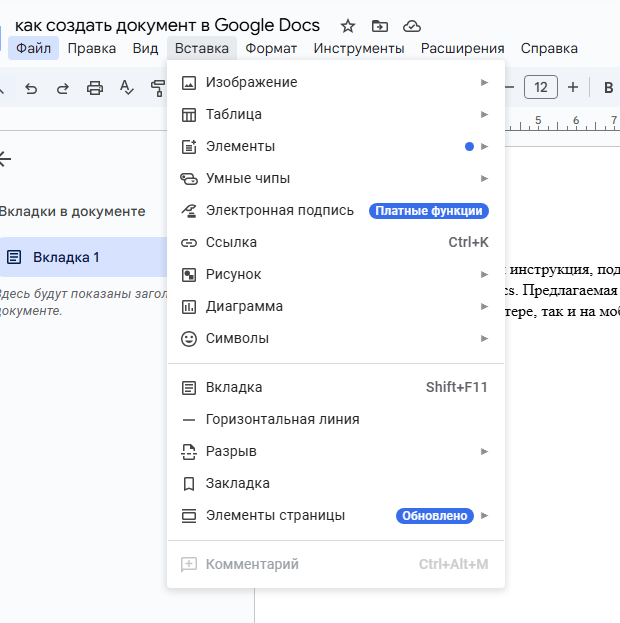
Task: Click the Диаграмма chart icon
Action: click(189, 307)
